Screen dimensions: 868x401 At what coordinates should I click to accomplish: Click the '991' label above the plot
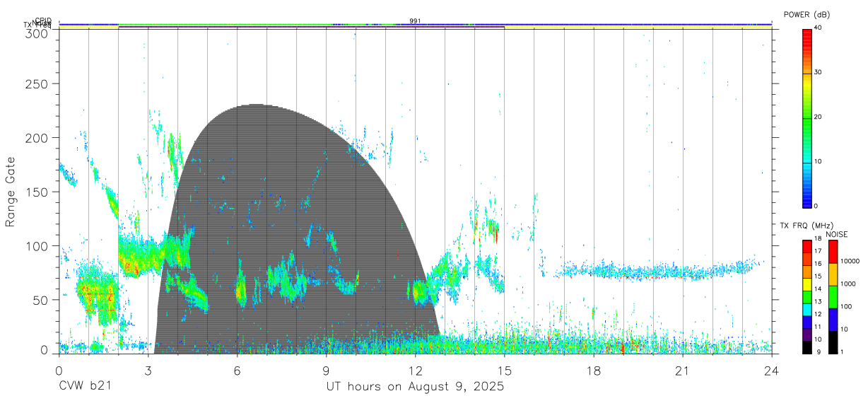pyautogui.click(x=415, y=21)
